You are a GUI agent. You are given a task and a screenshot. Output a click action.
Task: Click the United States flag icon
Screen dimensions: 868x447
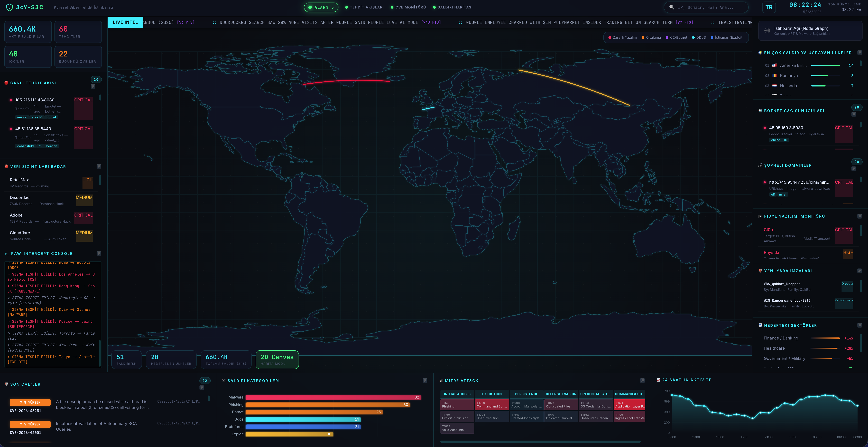tap(774, 65)
